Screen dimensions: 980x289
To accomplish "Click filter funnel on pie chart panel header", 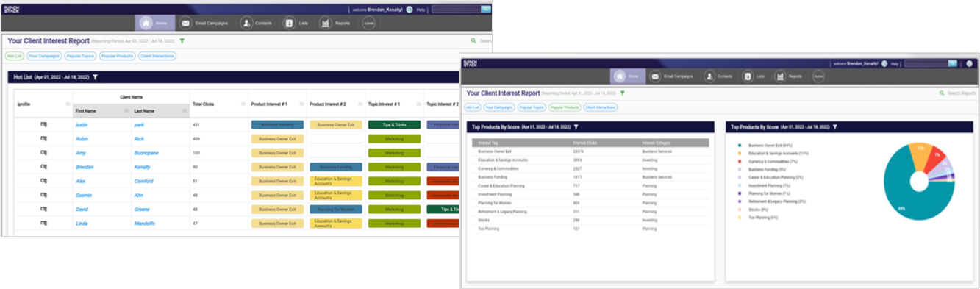I will (835, 127).
